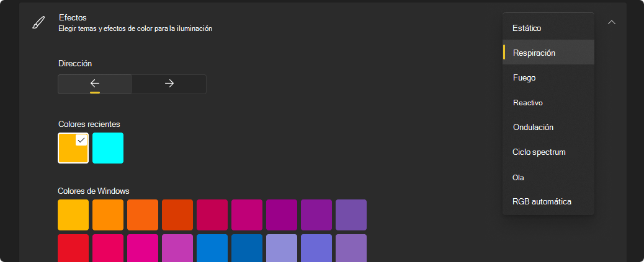Toggle the checked yellow recent color
The width and height of the screenshot is (644, 262).
coord(73,148)
